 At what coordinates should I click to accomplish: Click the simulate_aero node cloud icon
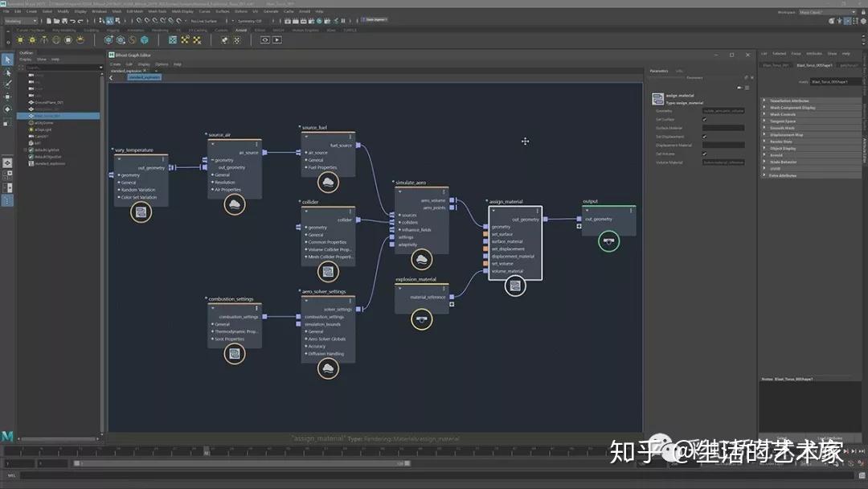click(421, 259)
